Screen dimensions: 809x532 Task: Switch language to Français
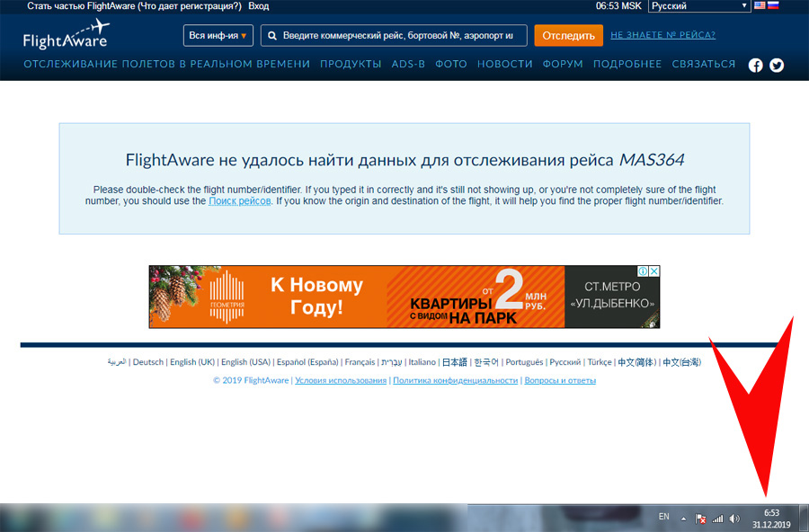pos(360,362)
